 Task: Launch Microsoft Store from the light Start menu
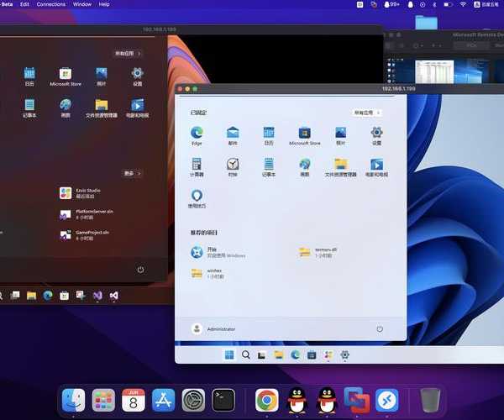click(305, 135)
